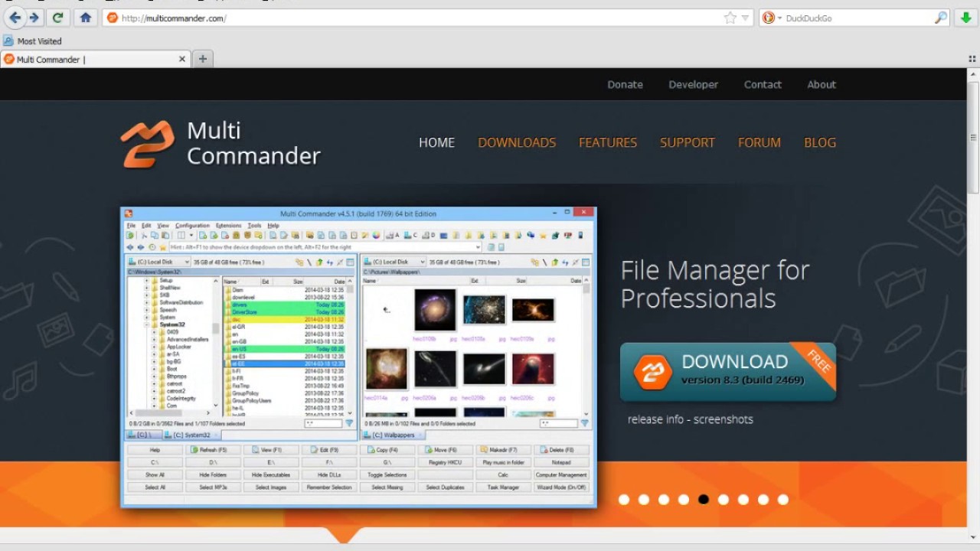Viewport: 980px width, 551px height.
Task: Open the Contact page link
Action: 763,85
